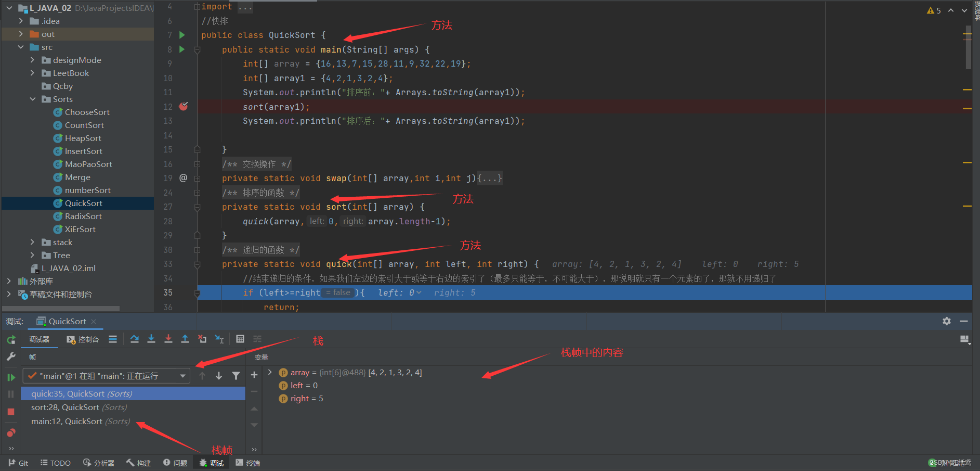
Task: Open Git tool window
Action: click(x=18, y=463)
